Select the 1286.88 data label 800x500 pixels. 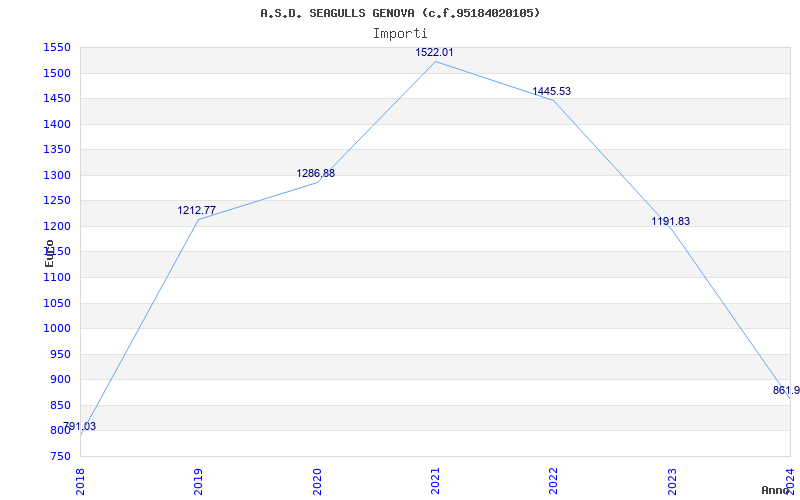click(x=316, y=173)
